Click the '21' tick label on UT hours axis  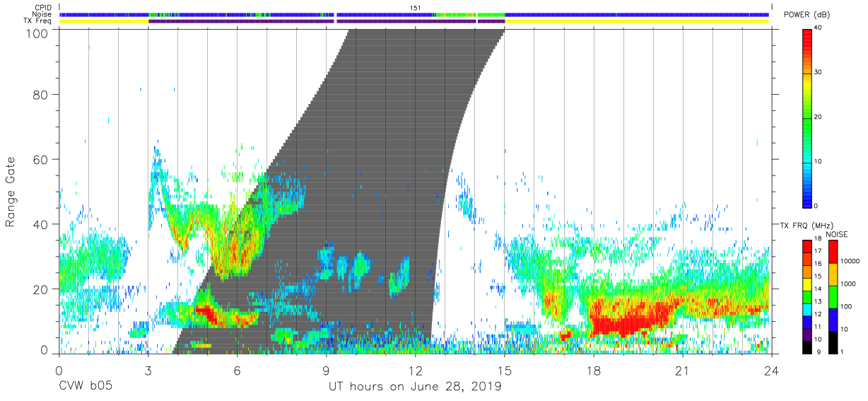(x=683, y=371)
